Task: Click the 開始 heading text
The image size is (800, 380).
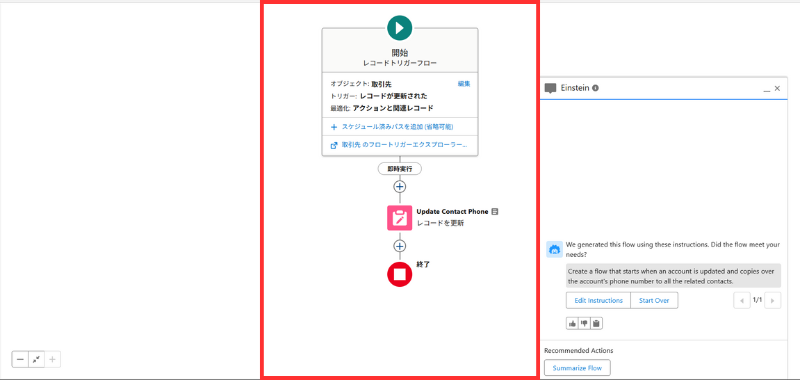Action: pos(399,53)
